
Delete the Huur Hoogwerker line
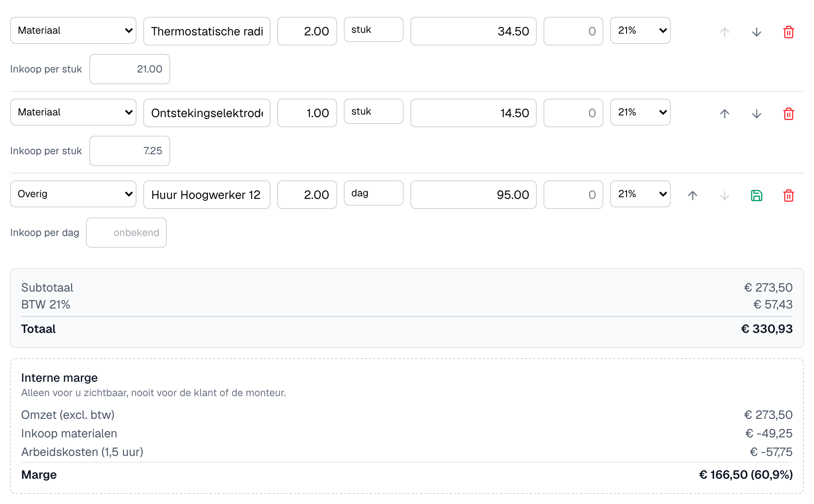(x=788, y=196)
